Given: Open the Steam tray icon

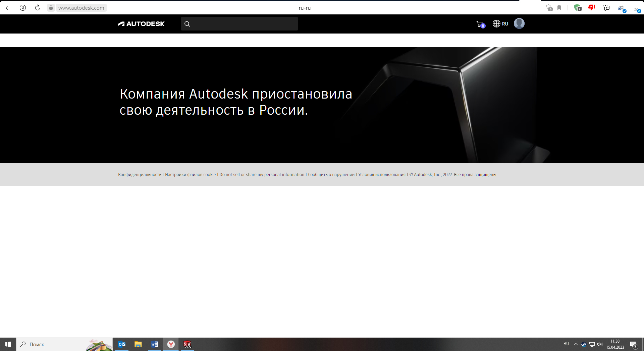Looking at the screenshot, I should [x=584, y=344].
